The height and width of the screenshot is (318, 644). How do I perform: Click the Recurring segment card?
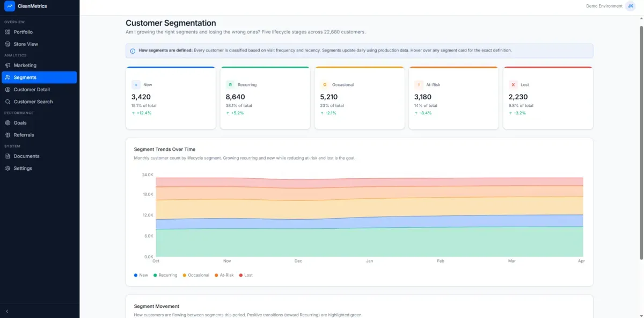click(265, 98)
